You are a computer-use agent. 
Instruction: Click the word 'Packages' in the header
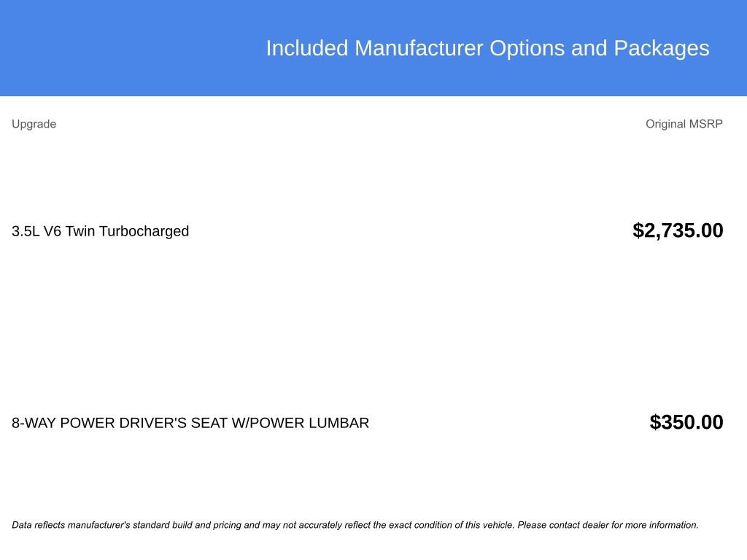click(661, 48)
